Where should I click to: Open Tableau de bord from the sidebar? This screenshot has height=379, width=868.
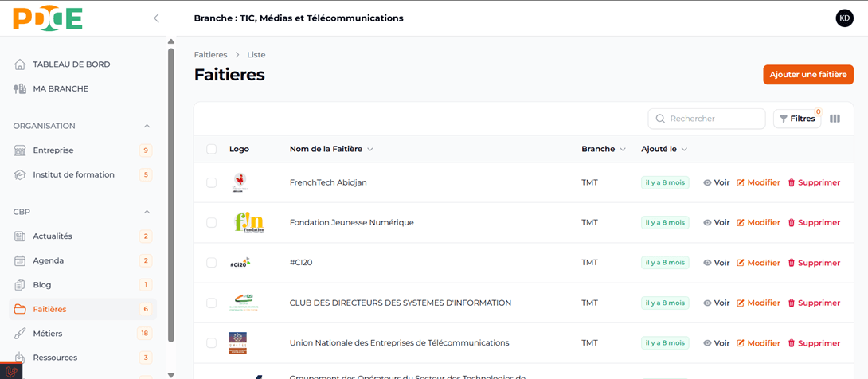tap(71, 64)
